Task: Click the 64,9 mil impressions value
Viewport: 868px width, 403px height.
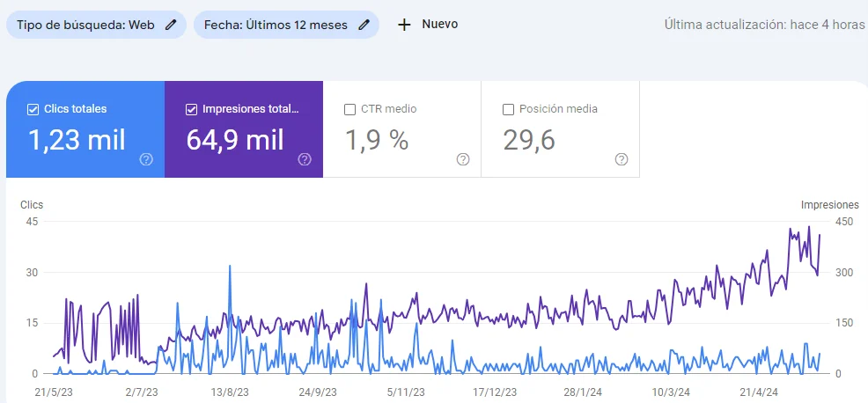Action: (x=235, y=140)
